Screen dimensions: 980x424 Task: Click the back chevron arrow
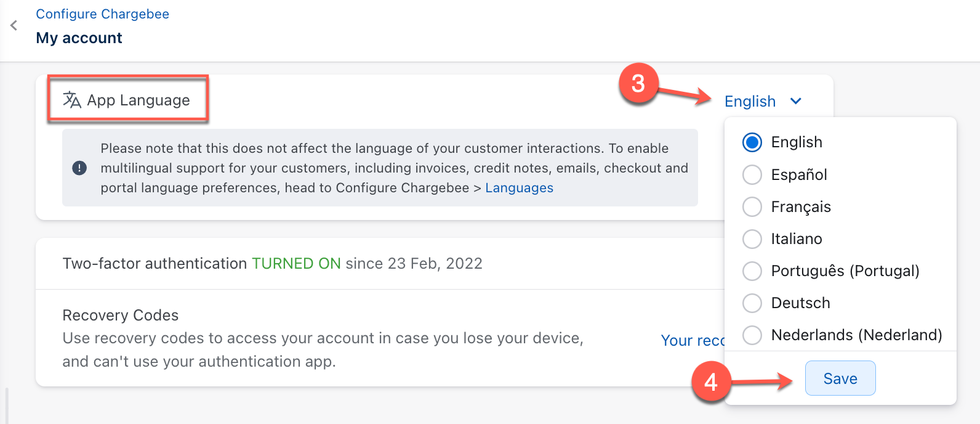click(x=14, y=26)
